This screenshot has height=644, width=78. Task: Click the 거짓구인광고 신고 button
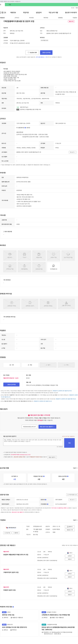(72, 495)
